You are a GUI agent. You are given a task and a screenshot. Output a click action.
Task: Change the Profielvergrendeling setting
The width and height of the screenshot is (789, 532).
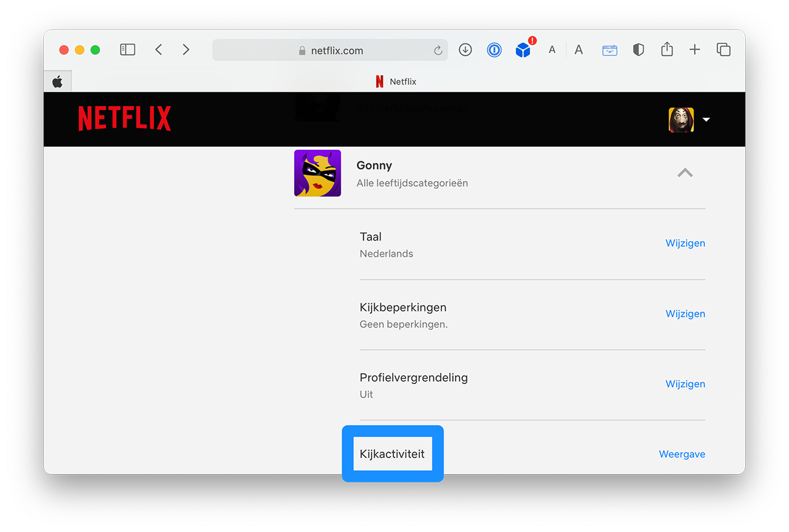pyautogui.click(x=685, y=383)
